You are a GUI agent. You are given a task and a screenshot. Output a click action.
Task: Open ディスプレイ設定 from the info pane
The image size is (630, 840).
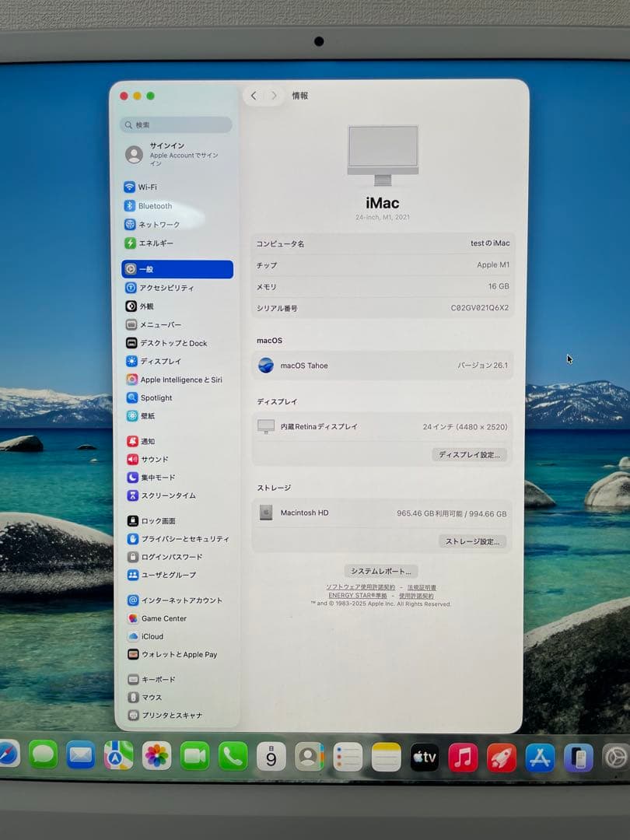(x=471, y=454)
